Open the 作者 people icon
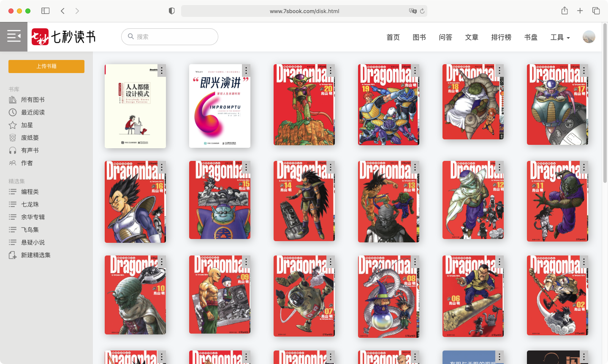 (x=13, y=163)
